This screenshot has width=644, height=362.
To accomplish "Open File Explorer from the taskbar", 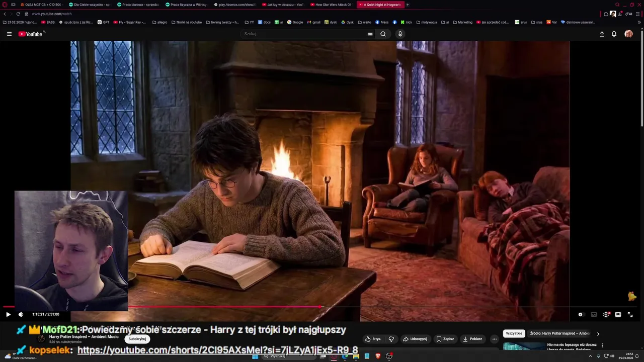I will [356, 356].
